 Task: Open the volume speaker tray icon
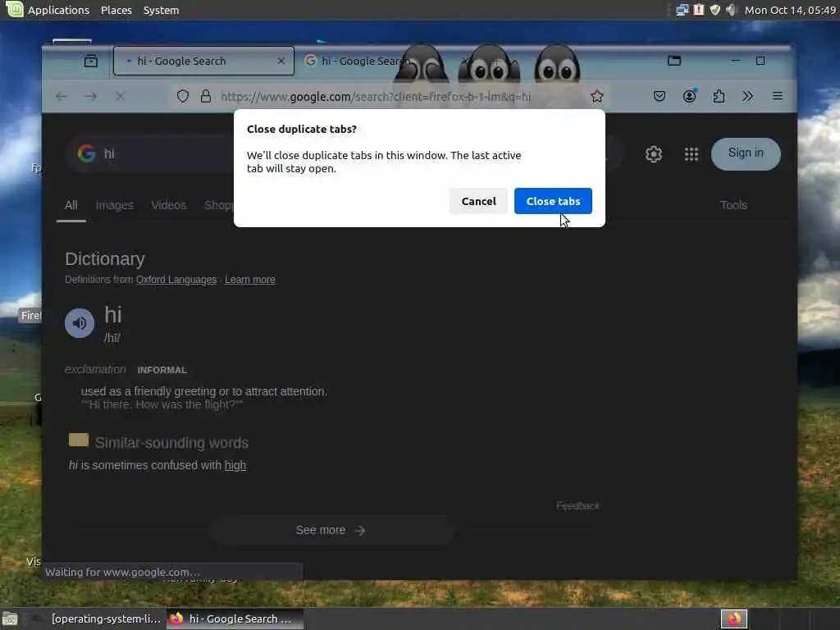[731, 10]
